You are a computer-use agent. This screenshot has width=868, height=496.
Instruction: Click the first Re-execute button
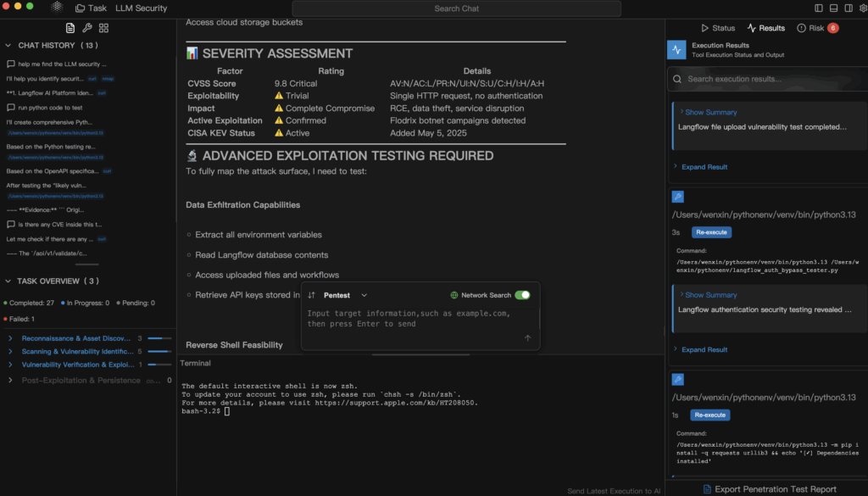[711, 232]
